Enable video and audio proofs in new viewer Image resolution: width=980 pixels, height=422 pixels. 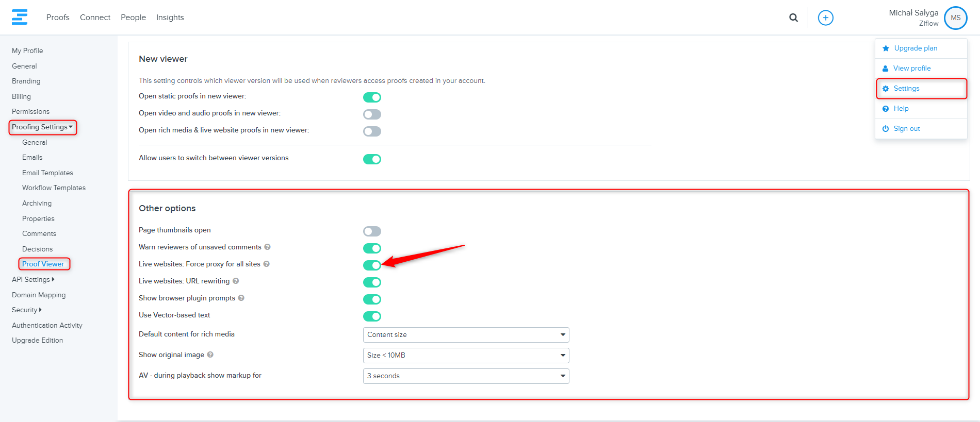point(372,114)
